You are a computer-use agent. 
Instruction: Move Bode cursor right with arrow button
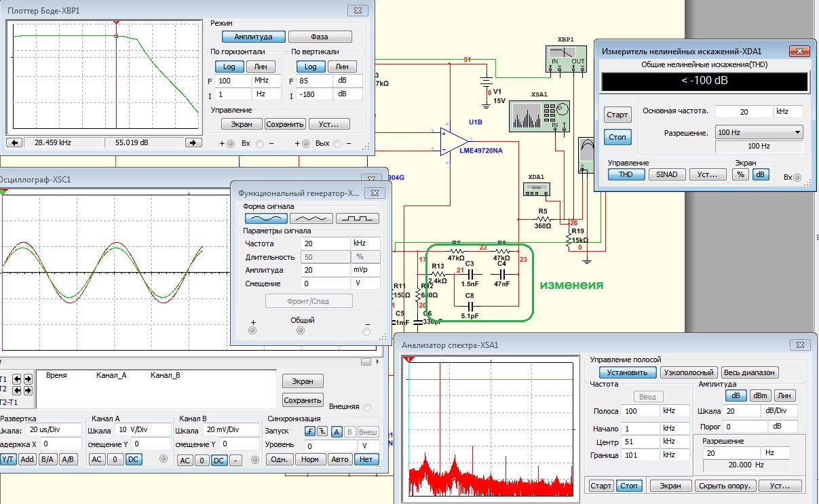pyautogui.click(x=194, y=142)
